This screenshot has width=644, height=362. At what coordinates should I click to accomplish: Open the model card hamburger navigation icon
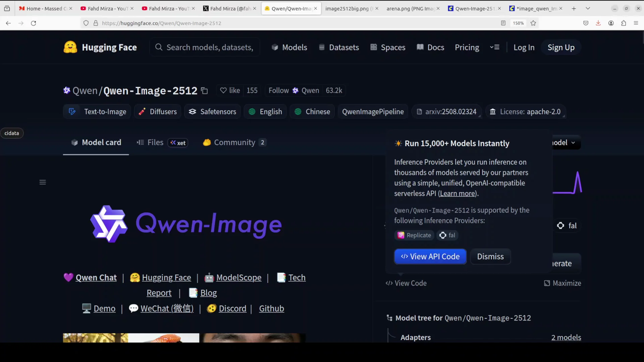(42, 182)
